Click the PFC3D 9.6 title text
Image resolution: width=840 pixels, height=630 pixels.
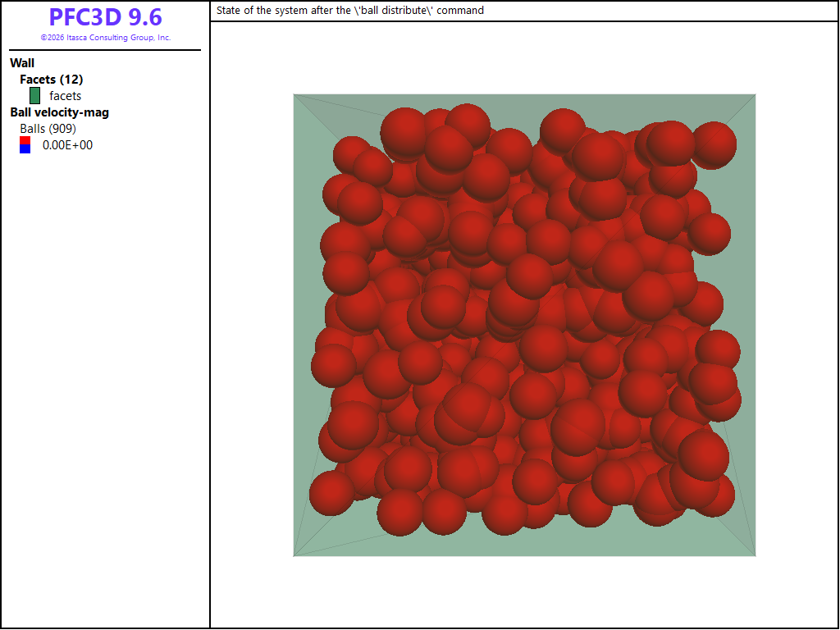pyautogui.click(x=105, y=17)
